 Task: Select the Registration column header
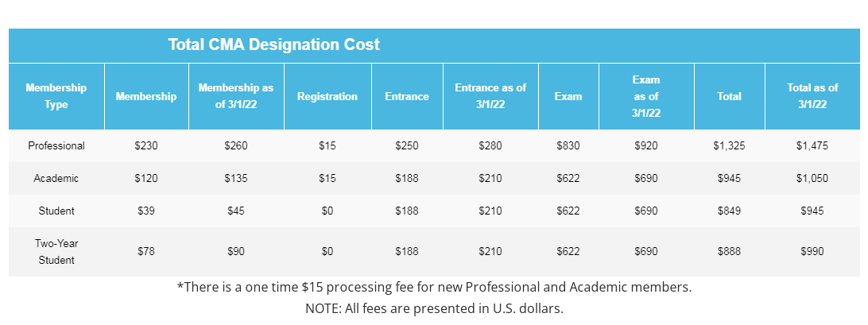tap(327, 96)
